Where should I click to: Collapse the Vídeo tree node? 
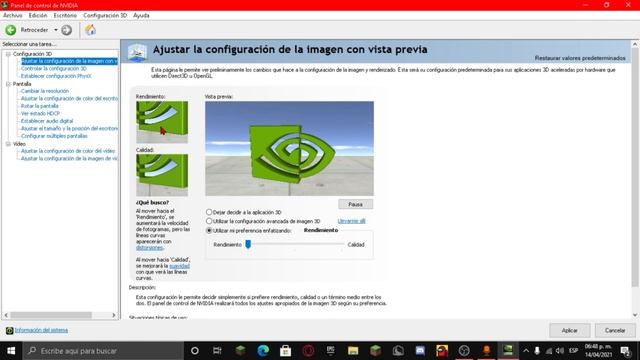click(8, 144)
